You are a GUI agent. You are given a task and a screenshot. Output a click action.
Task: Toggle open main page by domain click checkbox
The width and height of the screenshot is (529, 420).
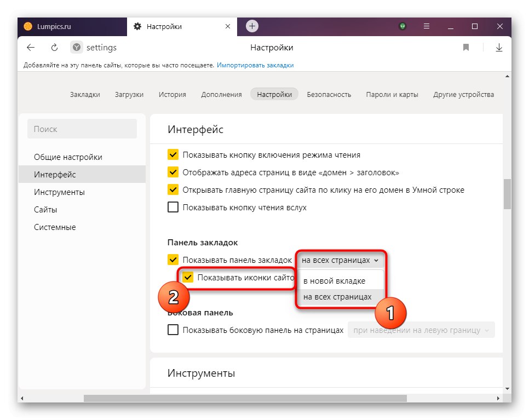[173, 190]
